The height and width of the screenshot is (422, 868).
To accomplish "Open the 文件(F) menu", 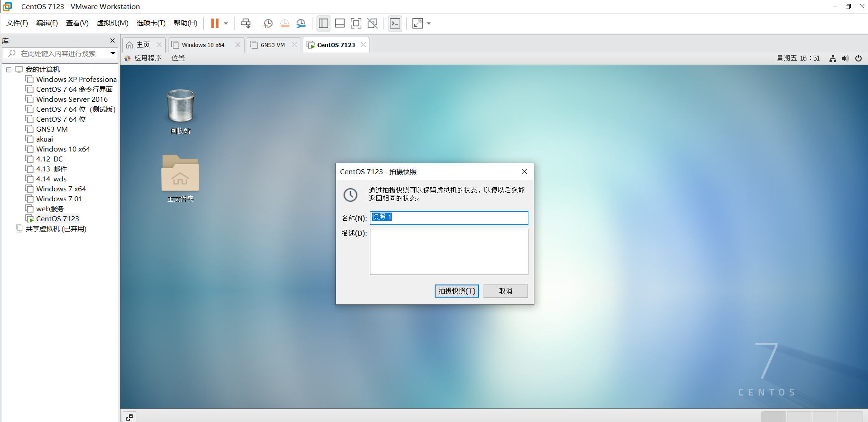I will [17, 23].
